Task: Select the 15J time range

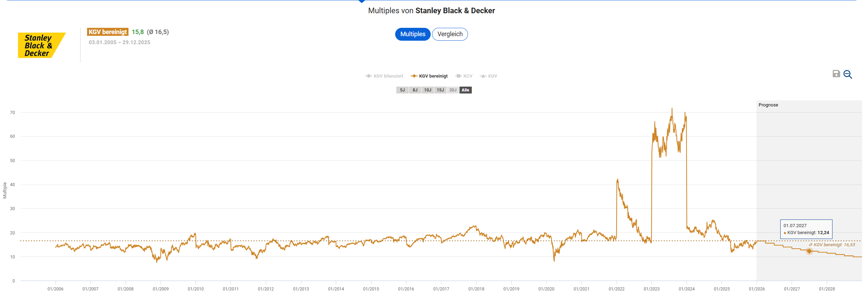Action: 440,90
